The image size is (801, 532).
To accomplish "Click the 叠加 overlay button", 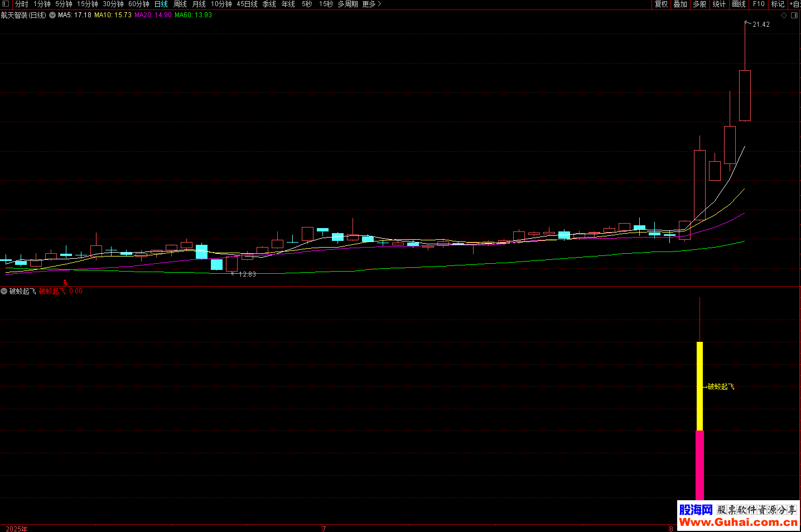I will (681, 4).
